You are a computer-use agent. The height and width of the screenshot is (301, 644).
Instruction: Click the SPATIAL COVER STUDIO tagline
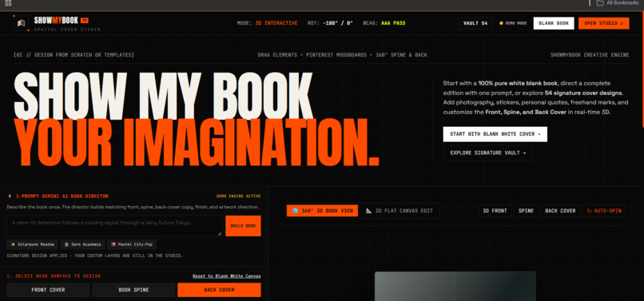(x=67, y=30)
